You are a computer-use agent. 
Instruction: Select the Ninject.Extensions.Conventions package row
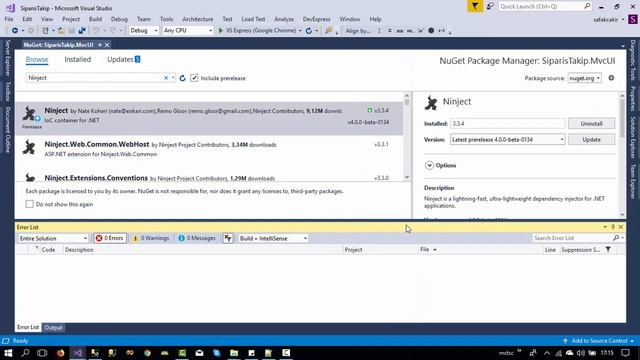209,178
